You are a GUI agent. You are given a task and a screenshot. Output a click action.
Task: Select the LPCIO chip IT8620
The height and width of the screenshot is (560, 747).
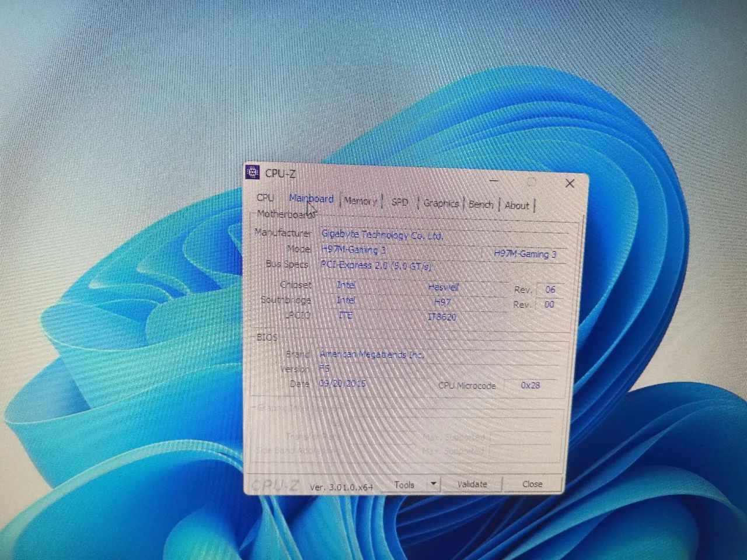pyautogui.click(x=442, y=317)
